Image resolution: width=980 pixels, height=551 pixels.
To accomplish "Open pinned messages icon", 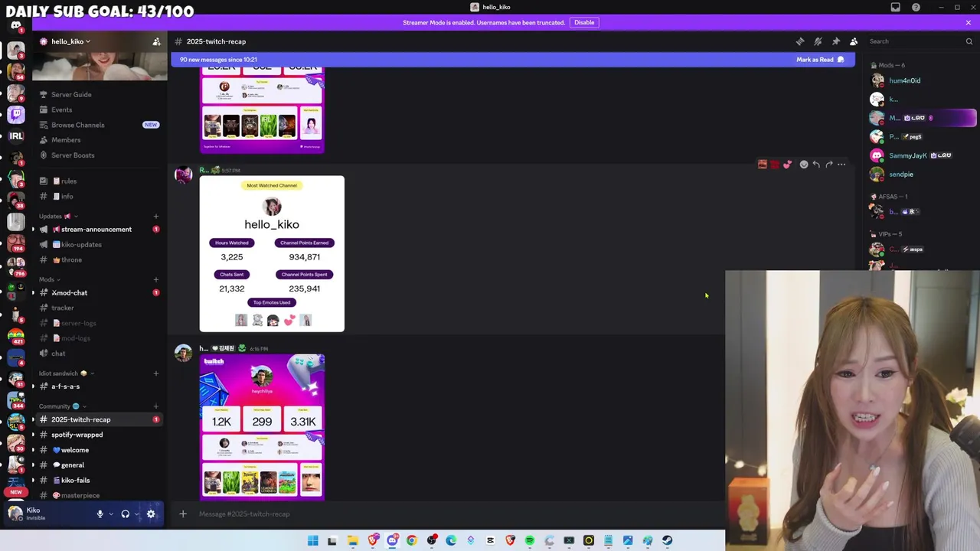I will pos(835,41).
